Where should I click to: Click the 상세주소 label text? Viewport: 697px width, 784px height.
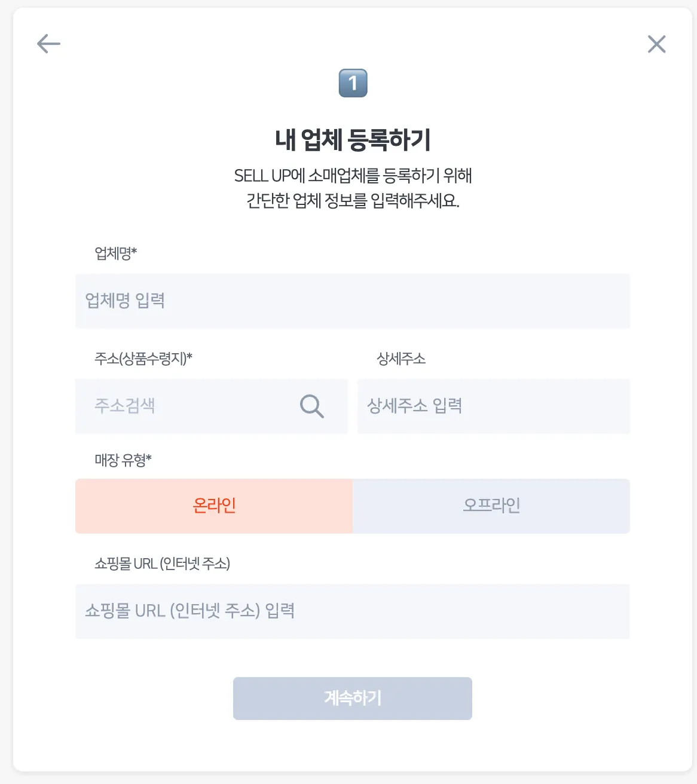(401, 359)
